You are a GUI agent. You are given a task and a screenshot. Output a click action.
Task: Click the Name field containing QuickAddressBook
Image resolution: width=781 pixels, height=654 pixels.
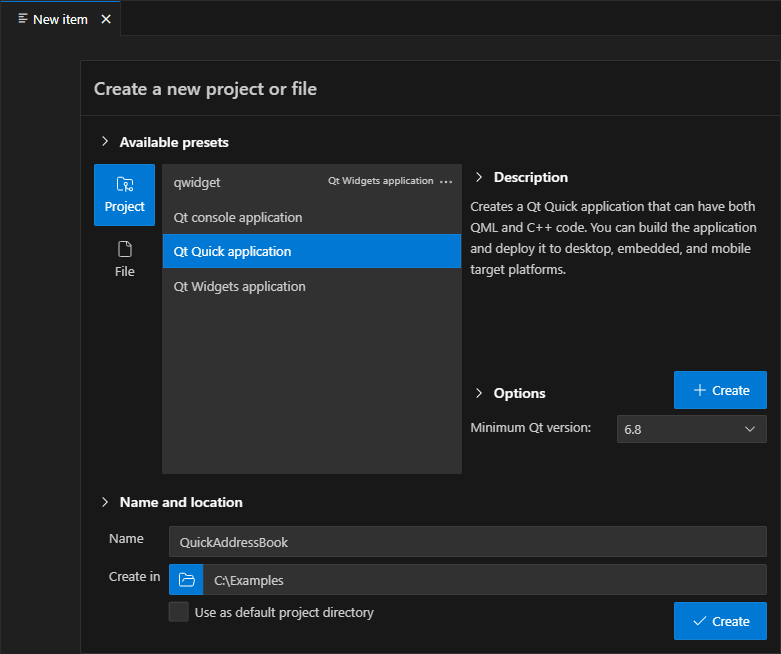pos(468,541)
